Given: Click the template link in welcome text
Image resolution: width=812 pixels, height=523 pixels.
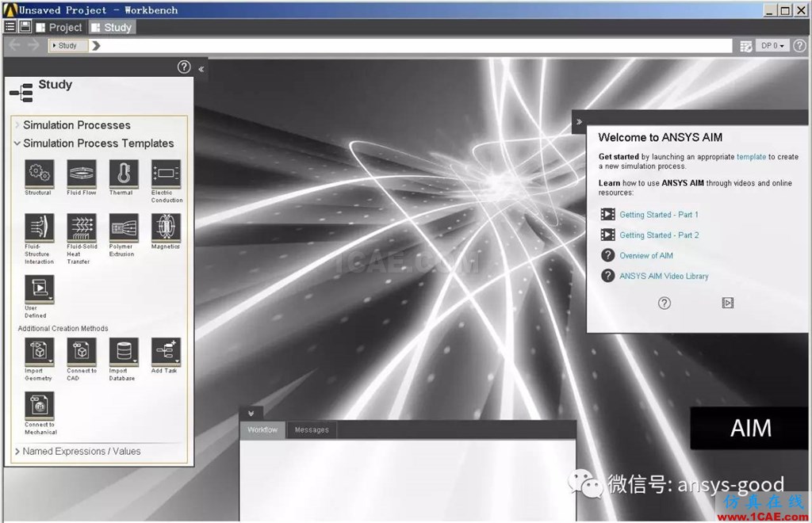Looking at the screenshot, I should [x=751, y=157].
